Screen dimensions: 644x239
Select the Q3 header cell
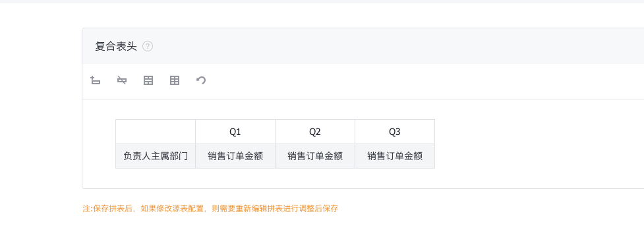[395, 132]
